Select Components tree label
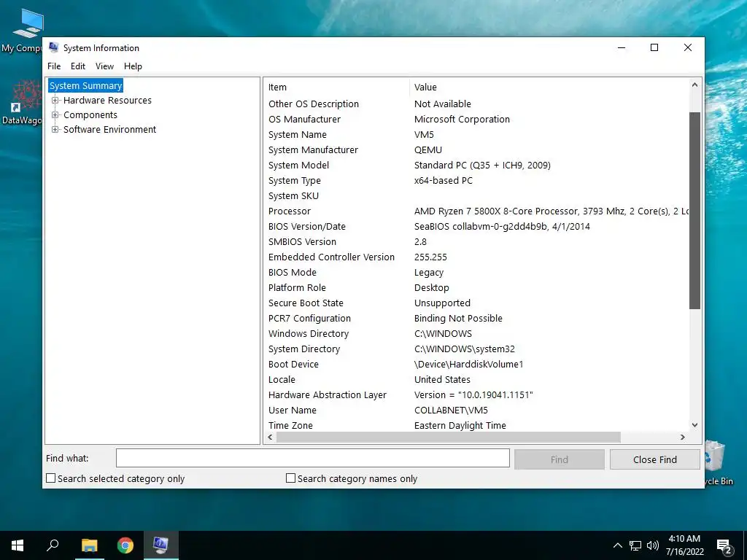 (x=90, y=115)
